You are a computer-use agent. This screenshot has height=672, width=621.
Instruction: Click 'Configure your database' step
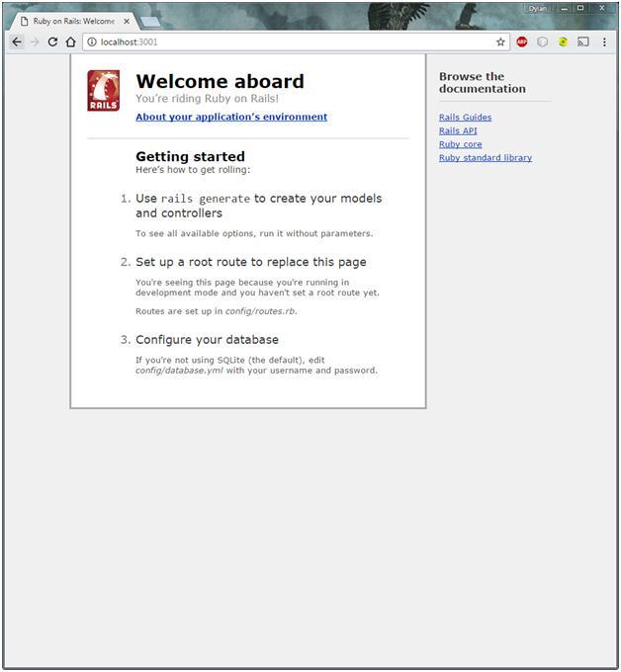pyautogui.click(x=207, y=339)
